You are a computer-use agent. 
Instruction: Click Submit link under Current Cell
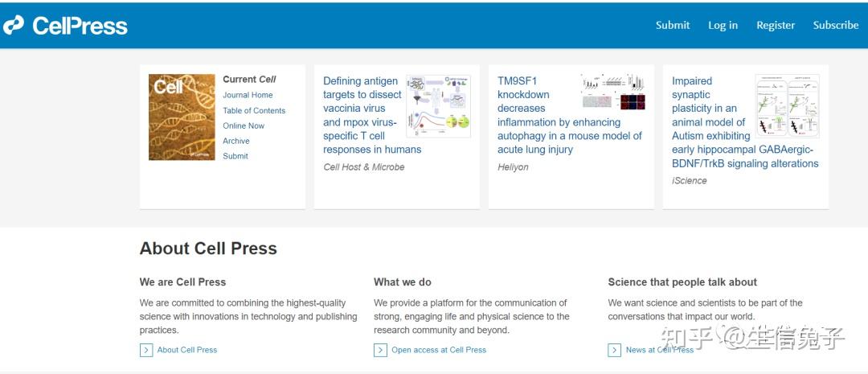235,156
